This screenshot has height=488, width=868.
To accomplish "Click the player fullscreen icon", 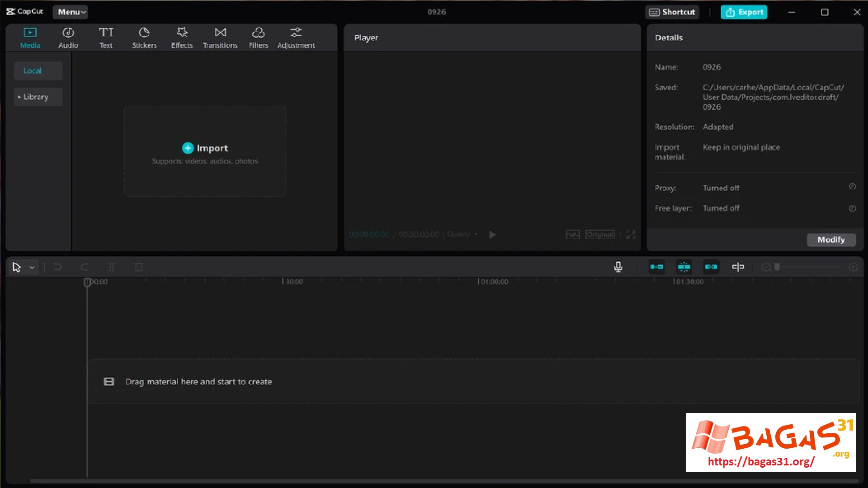I will (x=631, y=235).
